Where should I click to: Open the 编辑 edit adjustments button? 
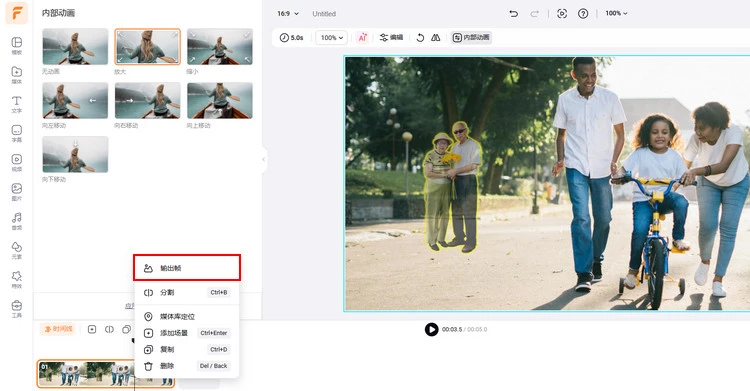[x=391, y=37]
